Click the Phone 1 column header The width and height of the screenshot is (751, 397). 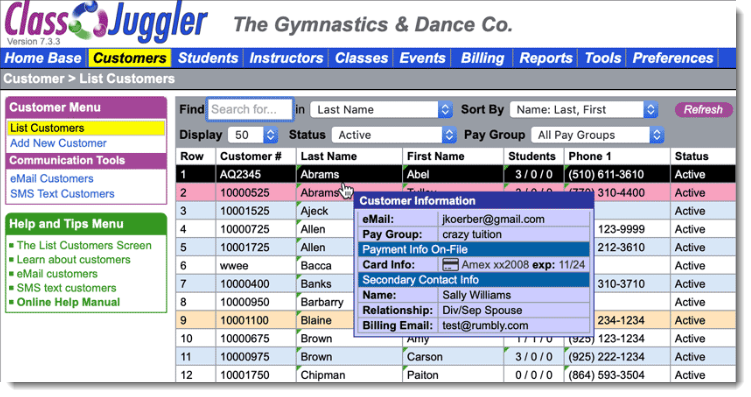590,156
